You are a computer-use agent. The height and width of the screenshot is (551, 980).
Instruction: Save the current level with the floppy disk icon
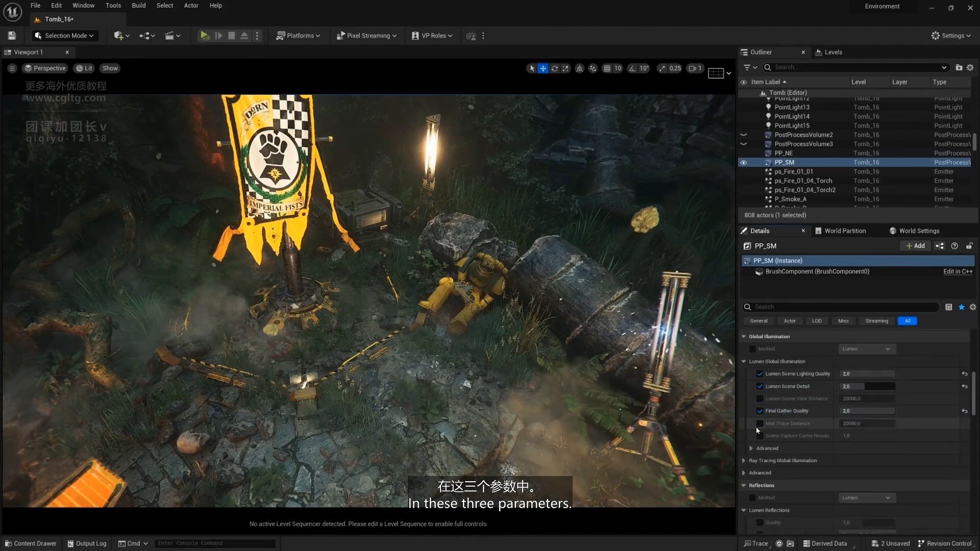coord(12,36)
